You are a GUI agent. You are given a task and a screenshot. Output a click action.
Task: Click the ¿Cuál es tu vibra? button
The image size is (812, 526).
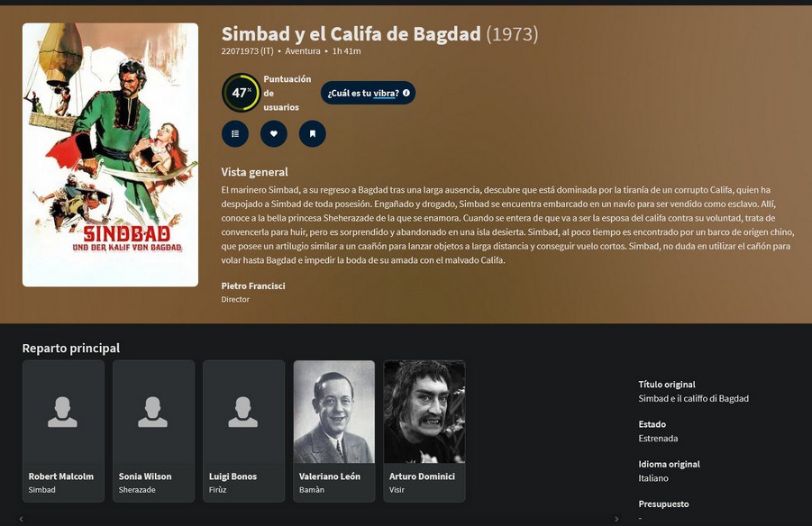tap(368, 93)
